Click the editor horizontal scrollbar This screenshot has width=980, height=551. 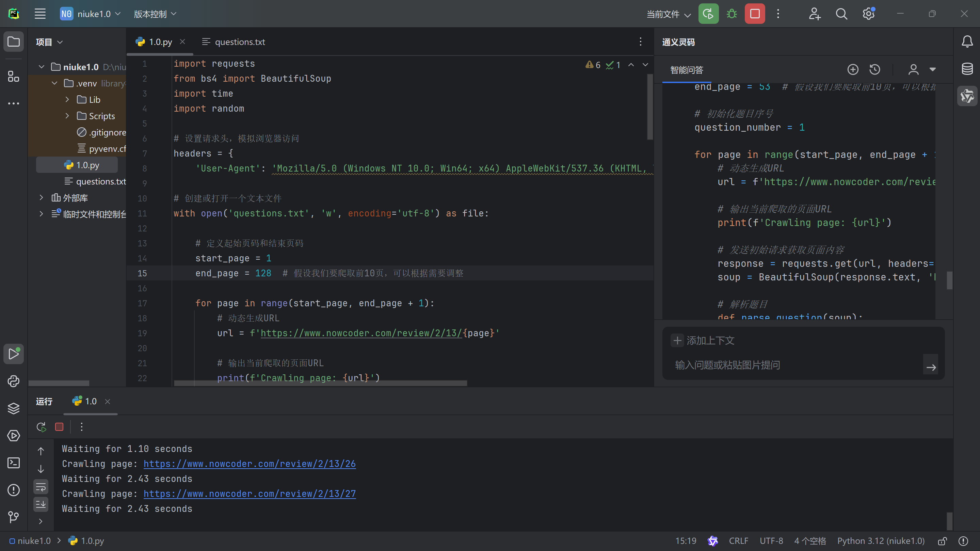click(x=320, y=383)
